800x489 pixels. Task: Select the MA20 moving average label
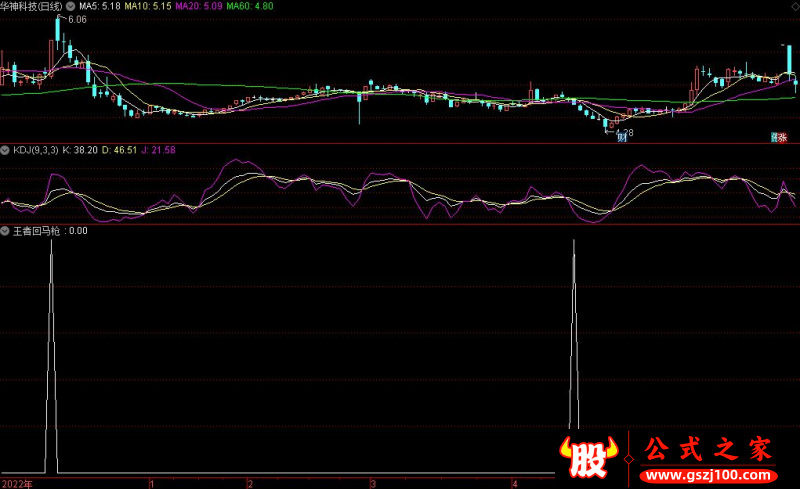(199, 7)
